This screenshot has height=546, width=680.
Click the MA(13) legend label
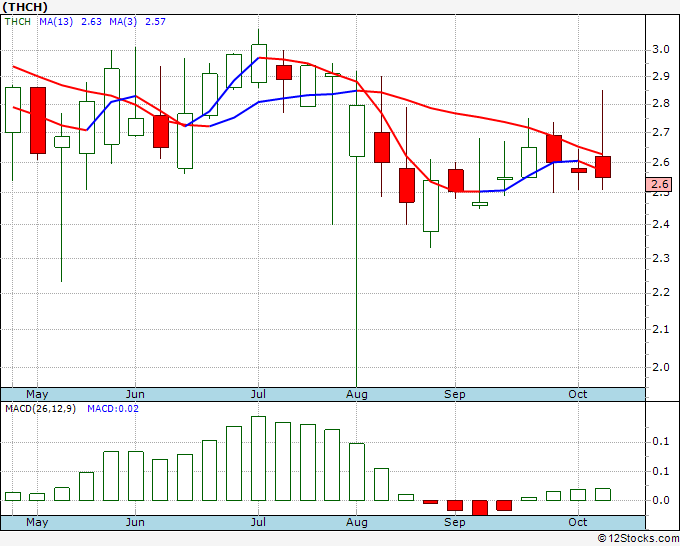56,22
